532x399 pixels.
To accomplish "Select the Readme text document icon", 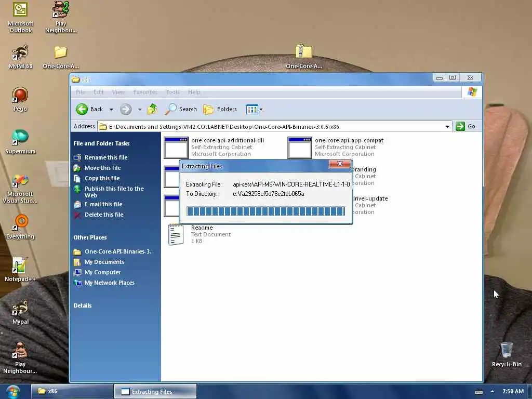I will coord(176,234).
